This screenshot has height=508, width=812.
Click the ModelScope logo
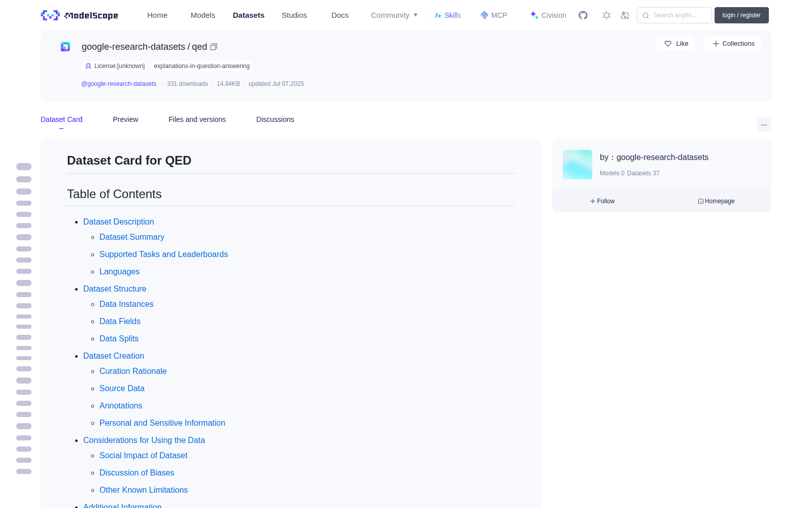click(79, 15)
